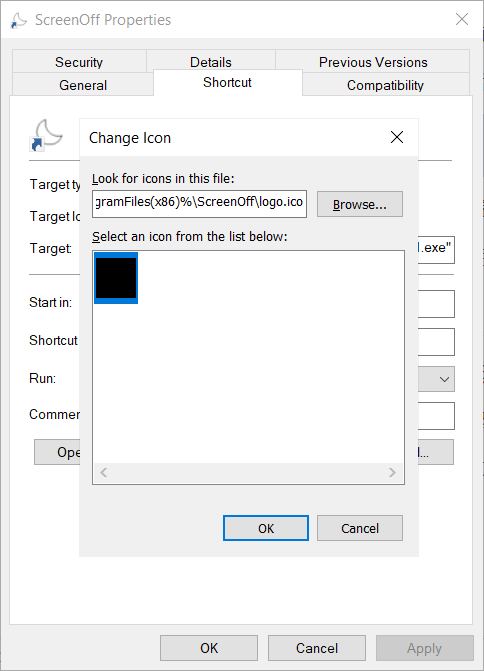This screenshot has width=484, height=671.
Task: Close the Change Icon dialog
Action: click(x=397, y=137)
